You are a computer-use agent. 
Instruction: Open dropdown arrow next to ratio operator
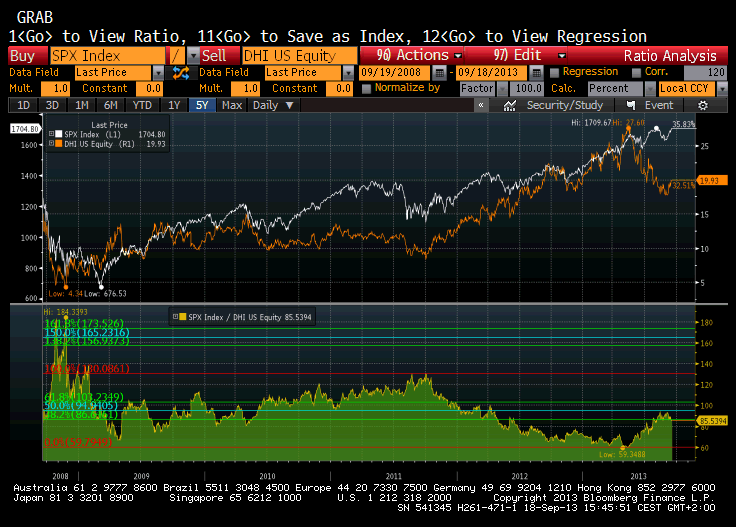point(192,56)
